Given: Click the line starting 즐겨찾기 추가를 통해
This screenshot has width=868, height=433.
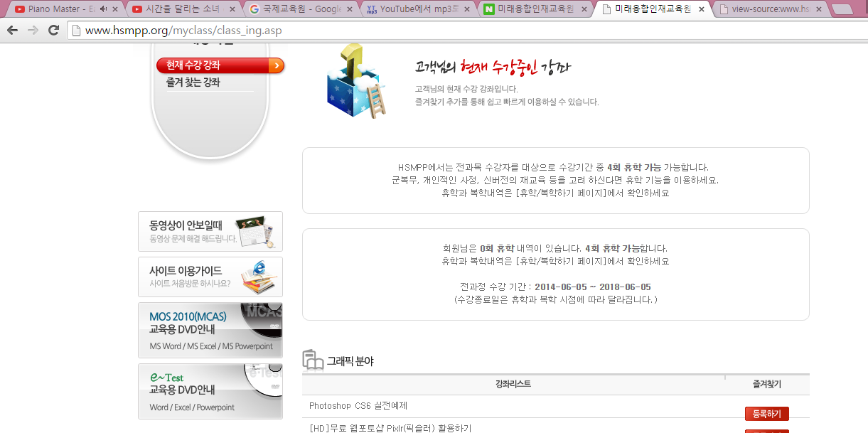Looking at the screenshot, I should point(507,102).
